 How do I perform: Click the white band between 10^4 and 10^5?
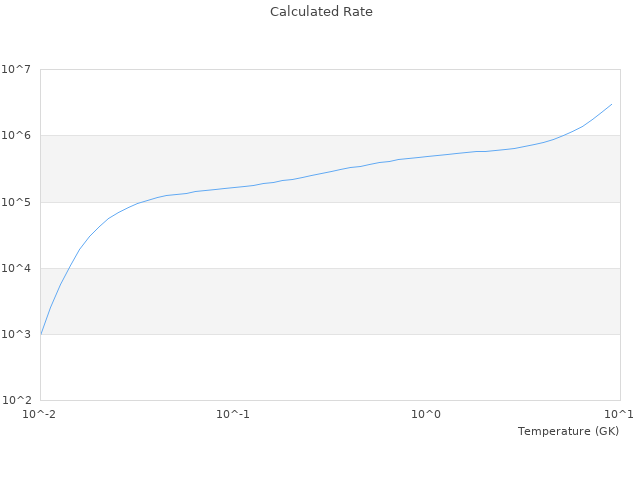(x=330, y=235)
